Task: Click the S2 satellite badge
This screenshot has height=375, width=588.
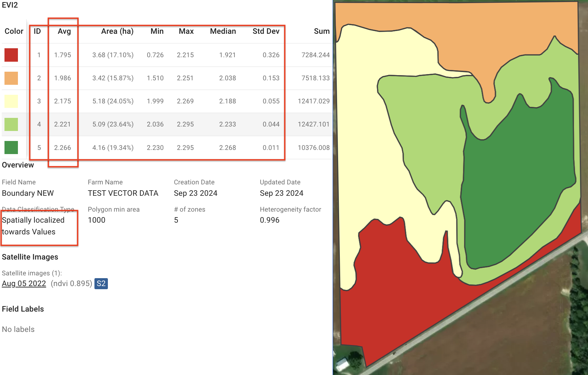Action: (x=101, y=284)
